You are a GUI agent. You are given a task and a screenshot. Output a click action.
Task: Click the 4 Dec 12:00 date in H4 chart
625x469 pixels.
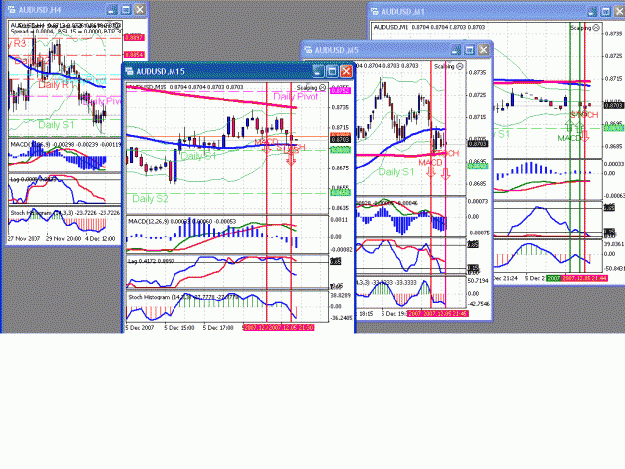pos(99,238)
